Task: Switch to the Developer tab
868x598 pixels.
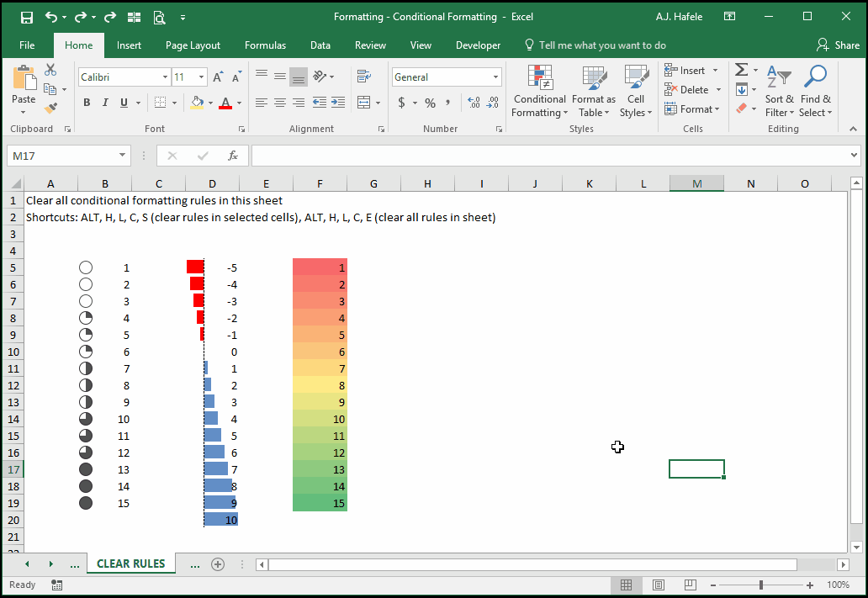Action: coord(478,45)
